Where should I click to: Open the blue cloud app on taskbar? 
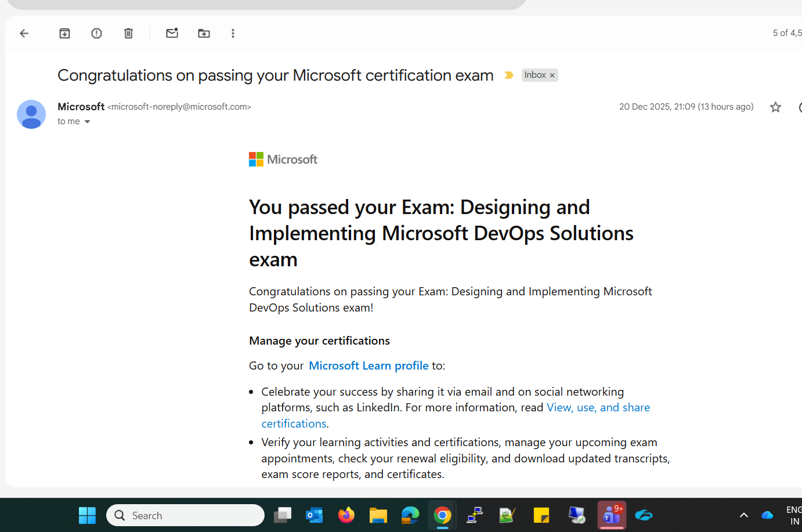(x=644, y=515)
